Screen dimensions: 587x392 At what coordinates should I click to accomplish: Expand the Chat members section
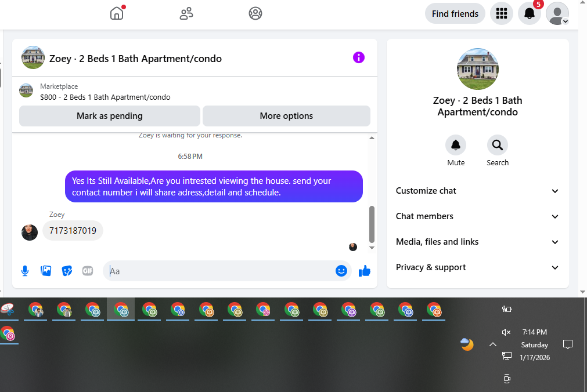(x=477, y=216)
